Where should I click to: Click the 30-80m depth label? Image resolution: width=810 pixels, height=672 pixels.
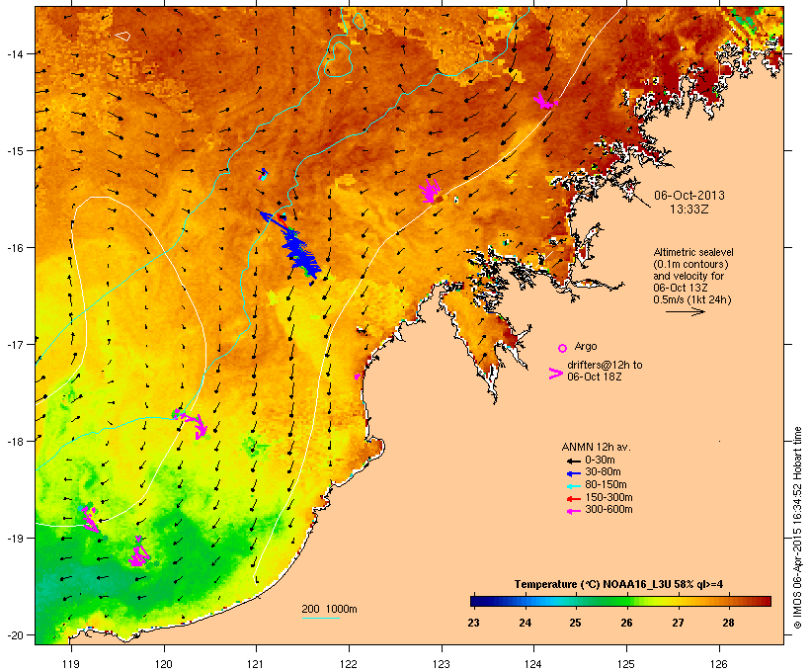click(603, 472)
